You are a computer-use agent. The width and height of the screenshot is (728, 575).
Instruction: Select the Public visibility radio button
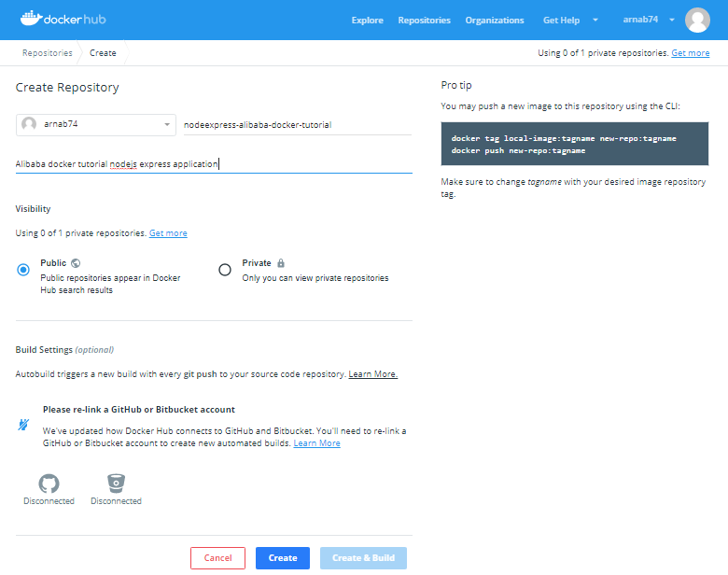23,270
